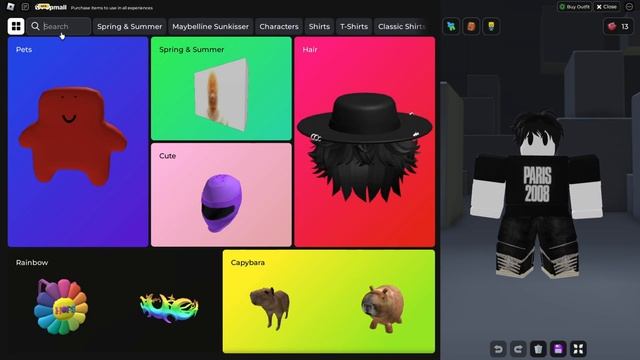Screen dimensions: 640x360
Task: Open the Hair category card
Action: pos(364,142)
